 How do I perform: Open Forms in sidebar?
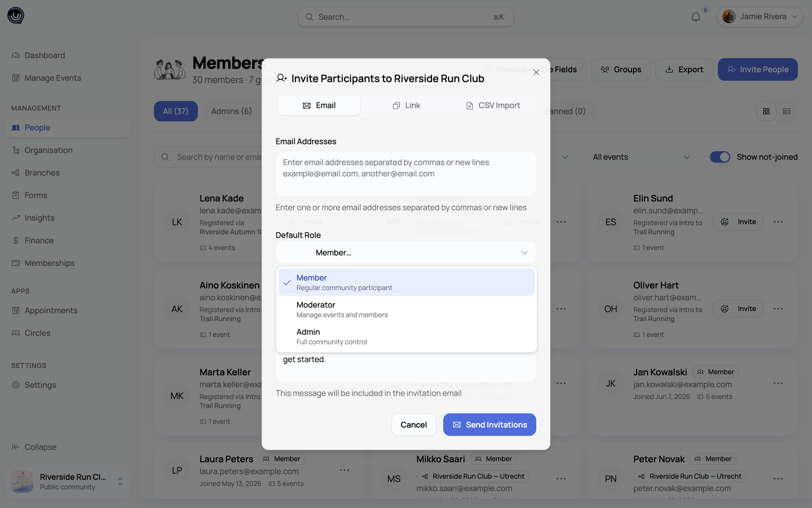click(67, 195)
